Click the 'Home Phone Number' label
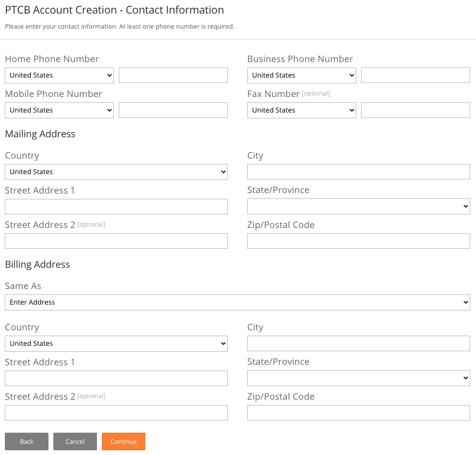 pos(52,59)
